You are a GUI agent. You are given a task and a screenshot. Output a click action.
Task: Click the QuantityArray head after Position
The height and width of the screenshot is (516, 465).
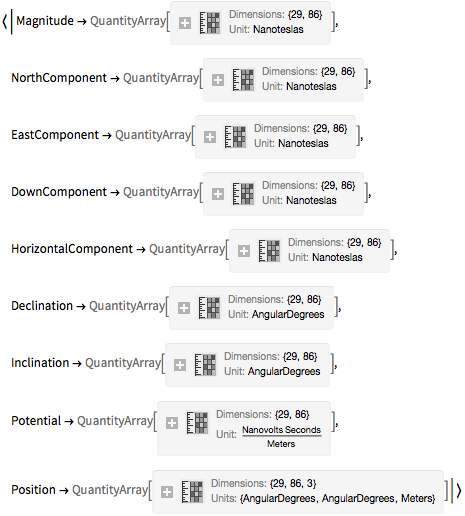[x=110, y=490]
